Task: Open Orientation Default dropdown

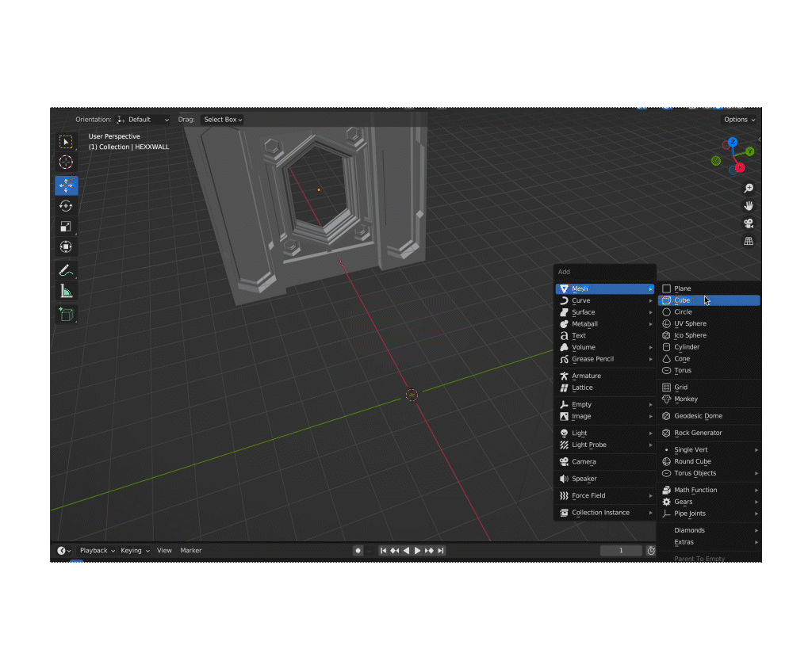Action: [x=143, y=120]
